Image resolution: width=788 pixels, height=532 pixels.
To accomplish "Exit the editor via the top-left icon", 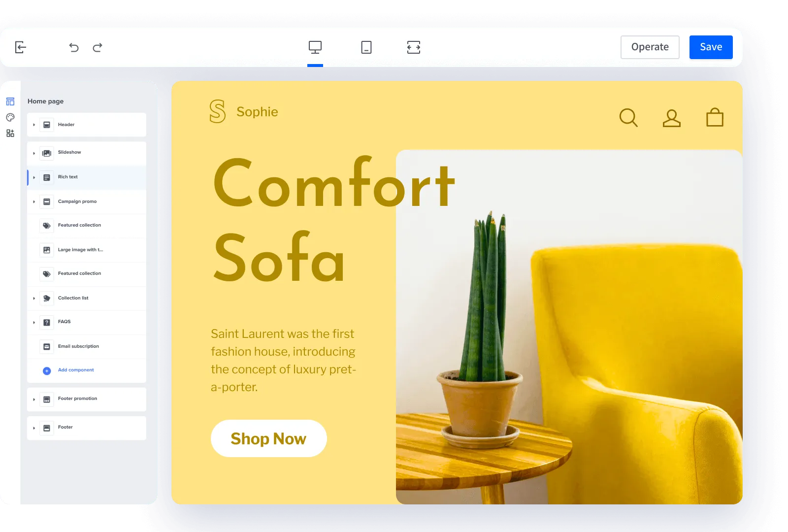I will (x=20, y=47).
